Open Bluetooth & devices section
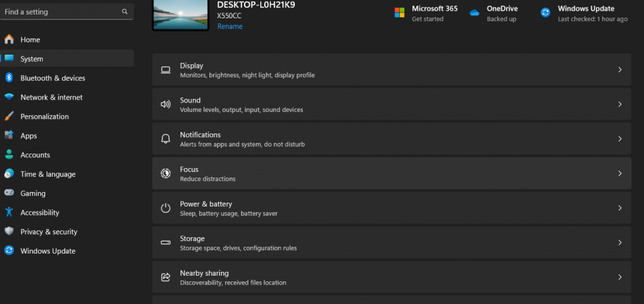Screen dimensions: 644x304 pos(67,77)
